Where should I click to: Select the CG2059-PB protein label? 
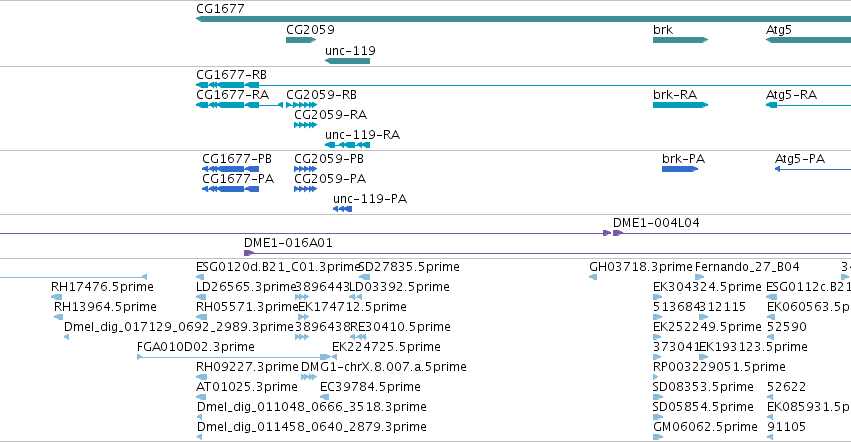click(329, 159)
